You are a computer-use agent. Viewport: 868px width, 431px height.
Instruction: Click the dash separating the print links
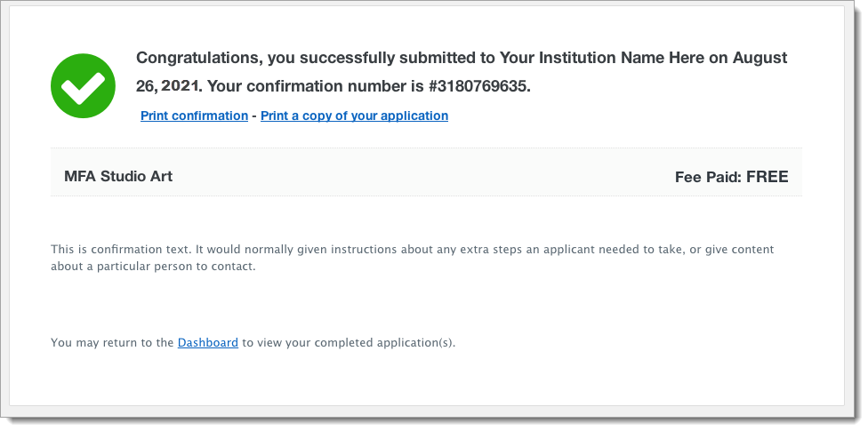click(254, 116)
